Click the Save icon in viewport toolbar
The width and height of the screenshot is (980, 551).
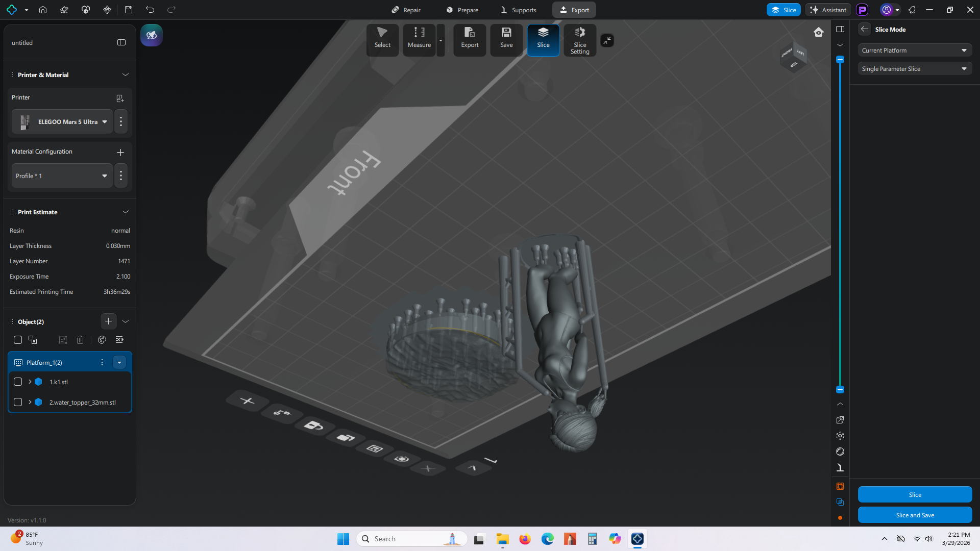click(506, 38)
